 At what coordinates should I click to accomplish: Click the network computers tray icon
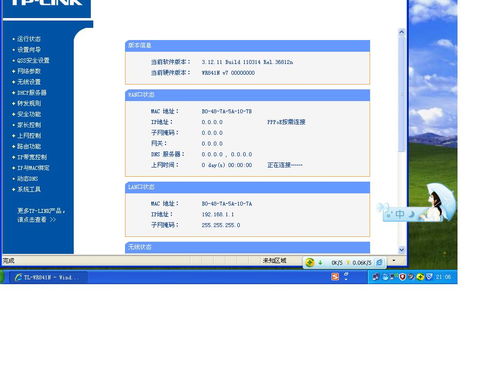coord(393,277)
